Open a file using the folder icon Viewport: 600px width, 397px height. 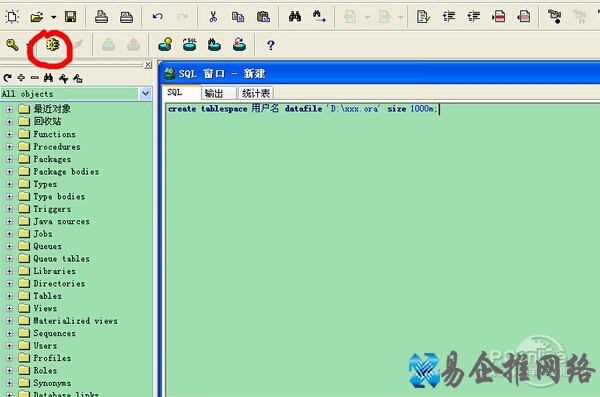(x=36, y=17)
